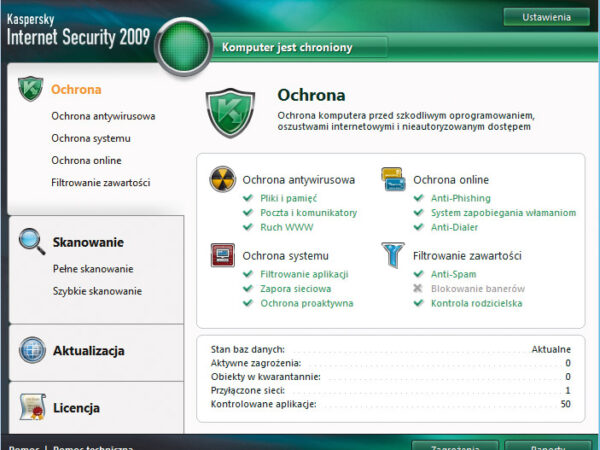Expand the Aktualizacja section
600x450 pixels.
pos(89,351)
